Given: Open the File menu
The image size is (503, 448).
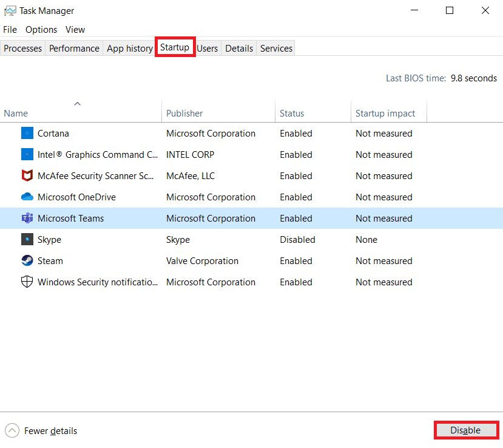Looking at the screenshot, I should [10, 29].
